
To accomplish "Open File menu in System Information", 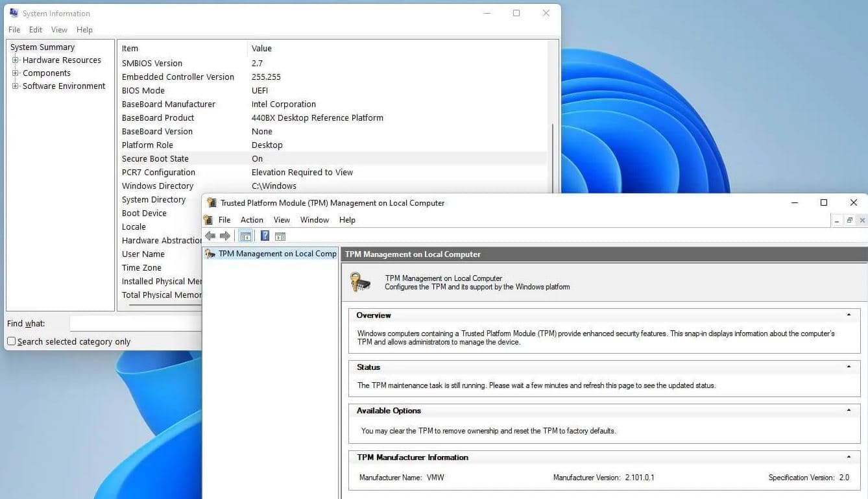I will 14,30.
